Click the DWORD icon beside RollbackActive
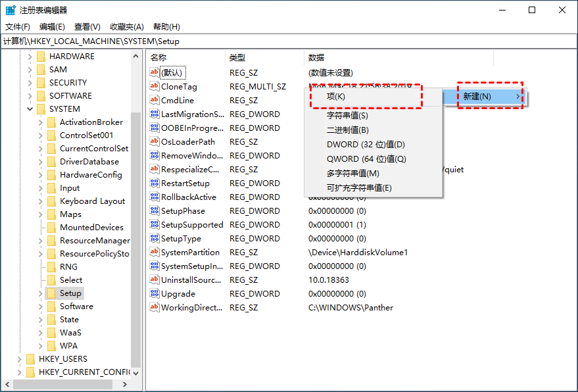Image resolution: width=578 pixels, height=392 pixels. (x=154, y=197)
